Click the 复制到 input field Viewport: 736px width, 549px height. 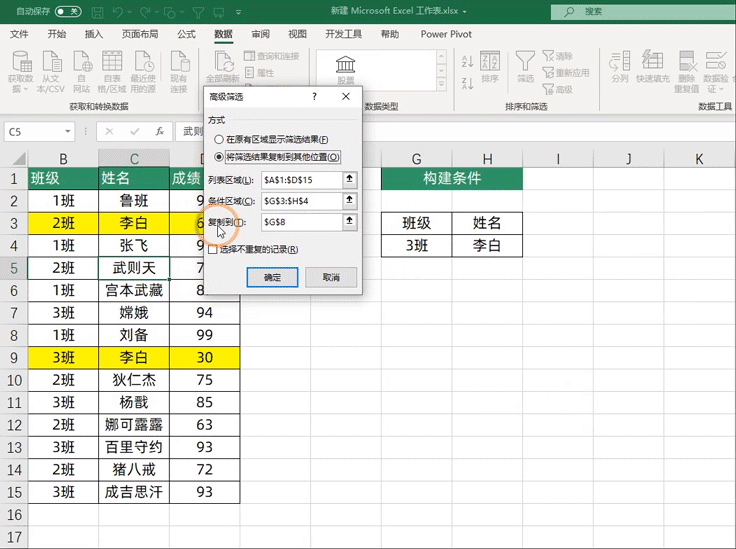click(302, 222)
